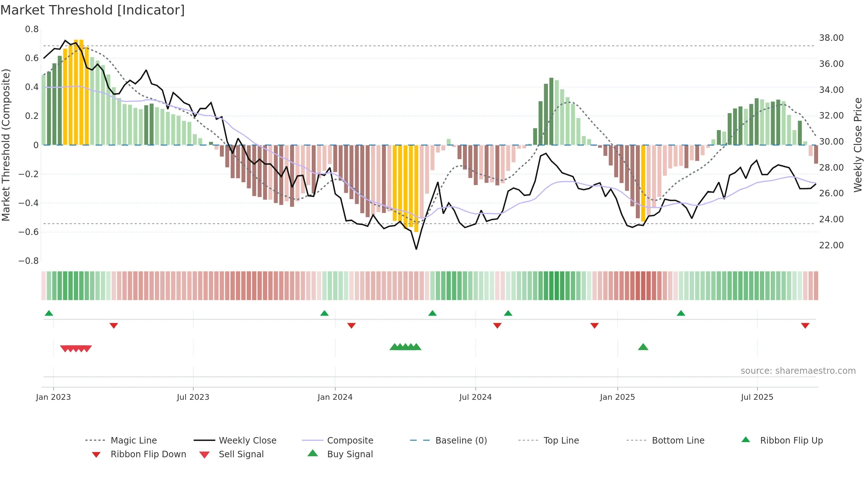Click the Ribbon Flip Down marker in late Jul 2024
The image size is (868, 488).
(x=497, y=326)
